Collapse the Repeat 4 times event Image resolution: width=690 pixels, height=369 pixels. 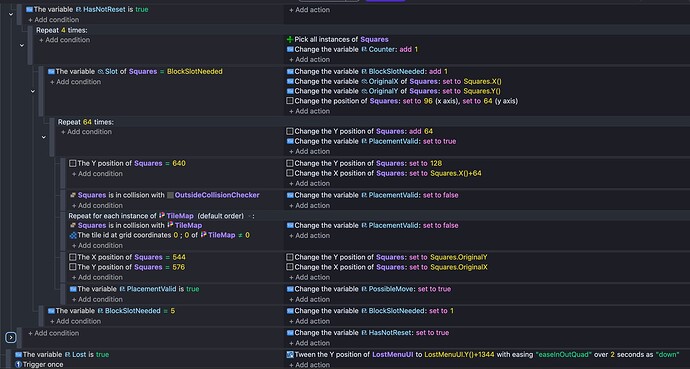[22, 45]
